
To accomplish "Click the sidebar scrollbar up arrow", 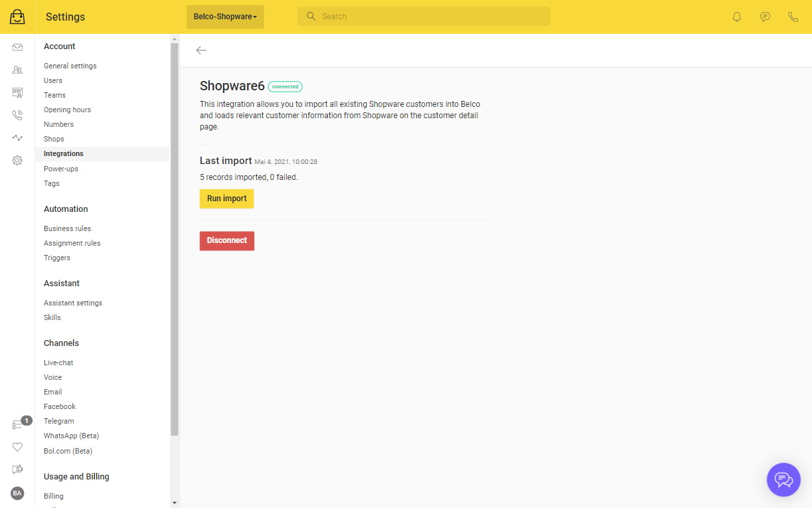I will point(175,39).
